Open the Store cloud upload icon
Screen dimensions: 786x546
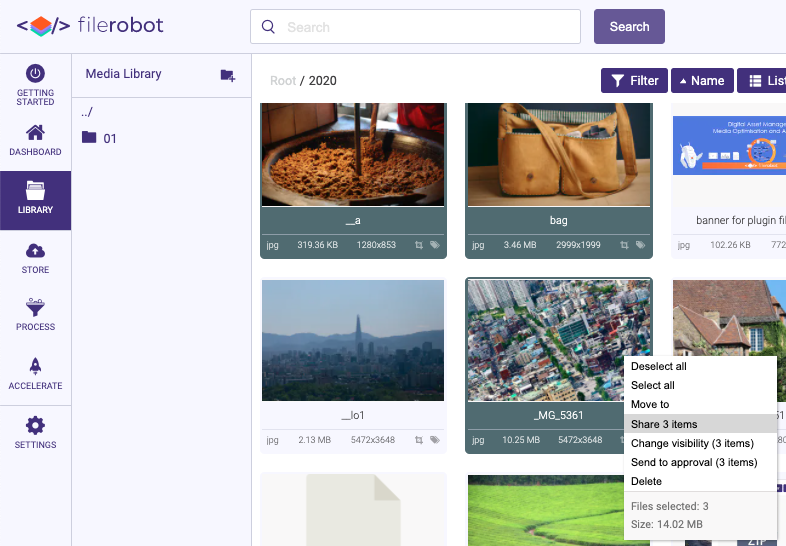35,250
